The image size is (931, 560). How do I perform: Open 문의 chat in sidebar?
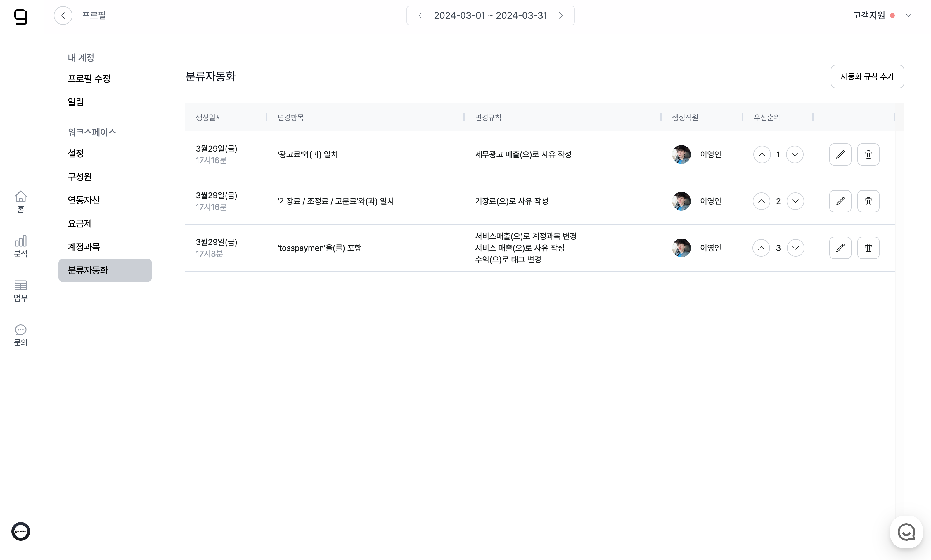click(x=21, y=335)
